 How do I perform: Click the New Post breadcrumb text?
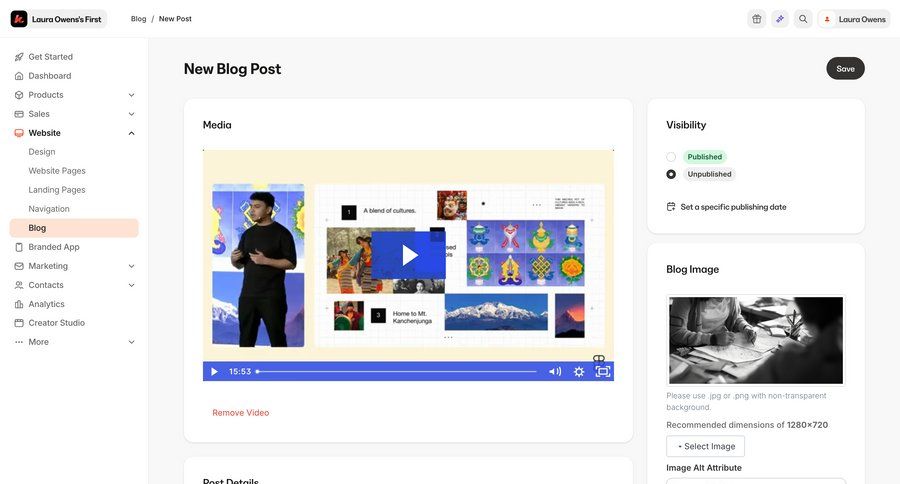(x=175, y=19)
